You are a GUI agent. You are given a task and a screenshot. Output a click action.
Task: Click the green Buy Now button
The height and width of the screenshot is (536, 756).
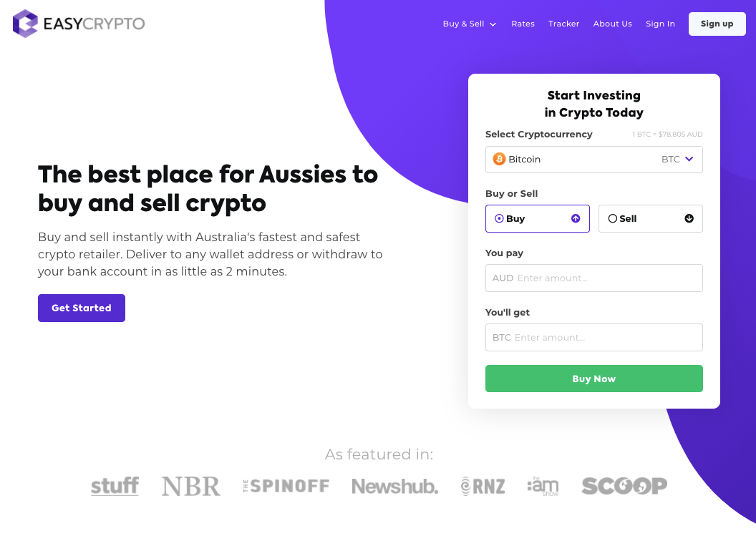click(594, 379)
